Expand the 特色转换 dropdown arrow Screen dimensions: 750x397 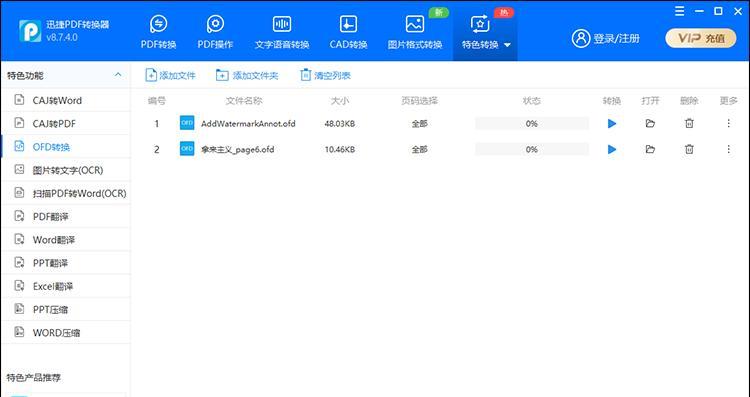[507, 45]
